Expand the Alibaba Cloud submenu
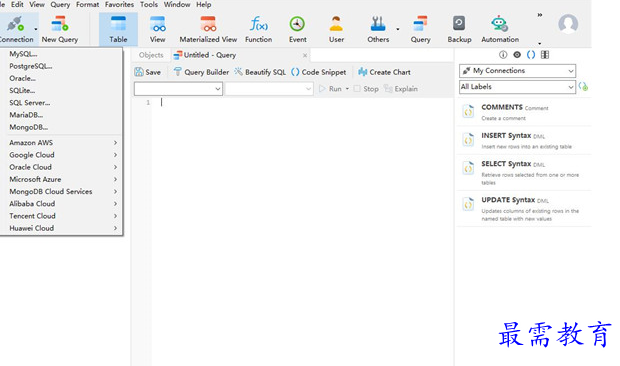This screenshot has width=620, height=366. 61,204
